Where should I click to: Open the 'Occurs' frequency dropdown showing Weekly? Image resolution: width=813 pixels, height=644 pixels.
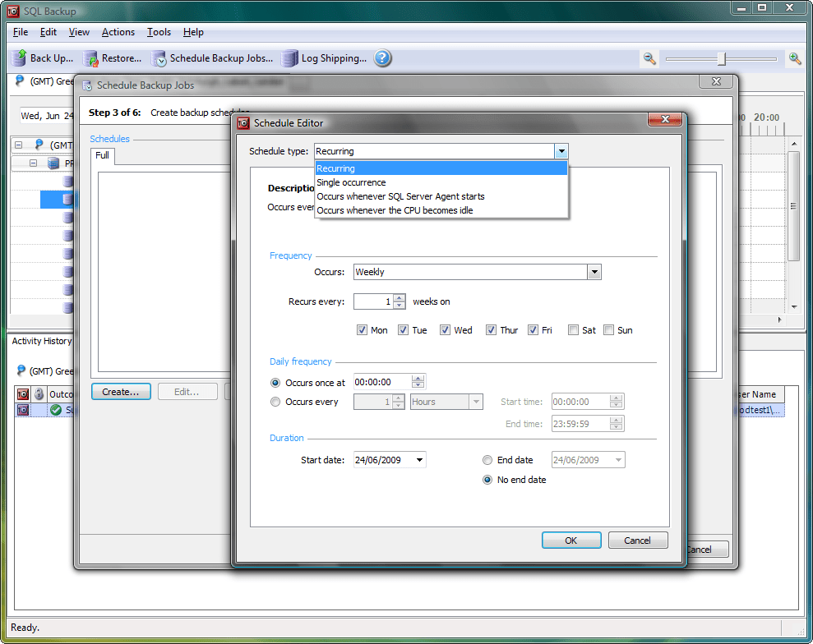click(x=594, y=272)
